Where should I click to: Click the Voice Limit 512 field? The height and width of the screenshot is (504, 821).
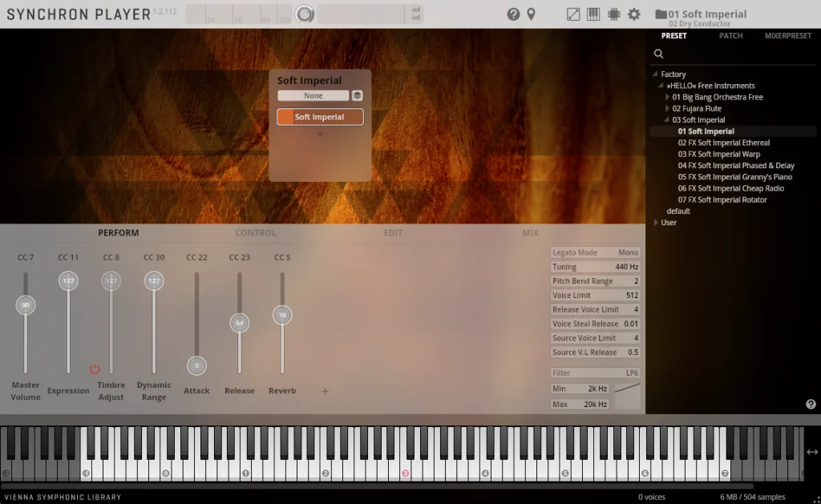click(596, 295)
